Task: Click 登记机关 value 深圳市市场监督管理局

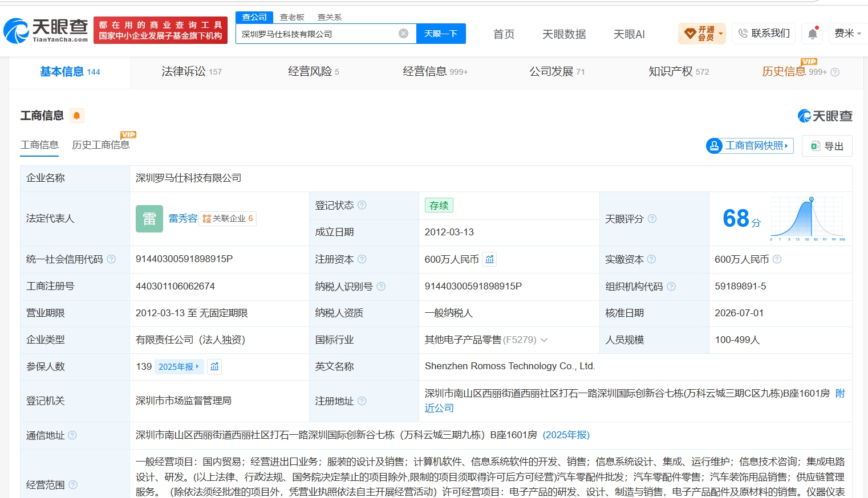Action: [x=184, y=401]
